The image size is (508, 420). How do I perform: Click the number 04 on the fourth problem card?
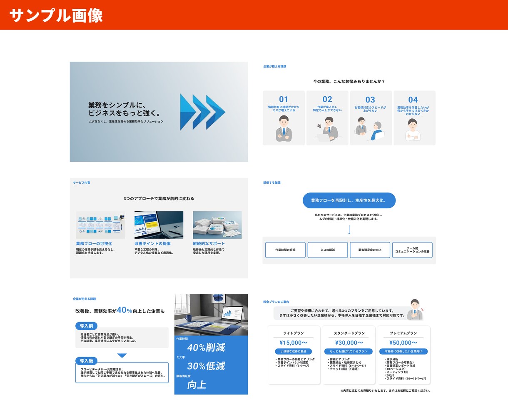click(413, 100)
